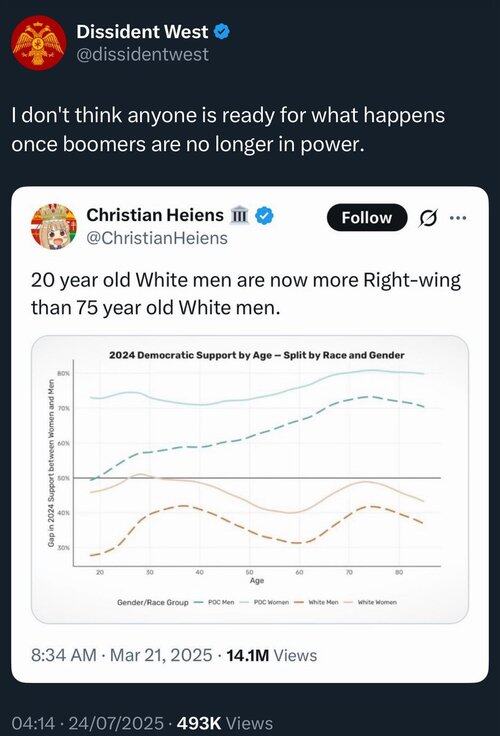Click Christian Heiens display name

[155, 215]
